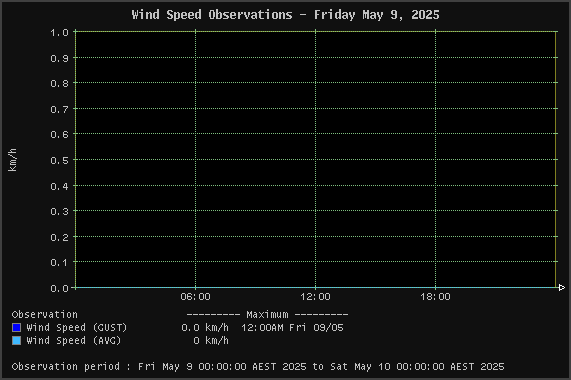Click the dark blue Wind Speed (GUST) swatch
This screenshot has height=380, width=571.
[x=16, y=328]
